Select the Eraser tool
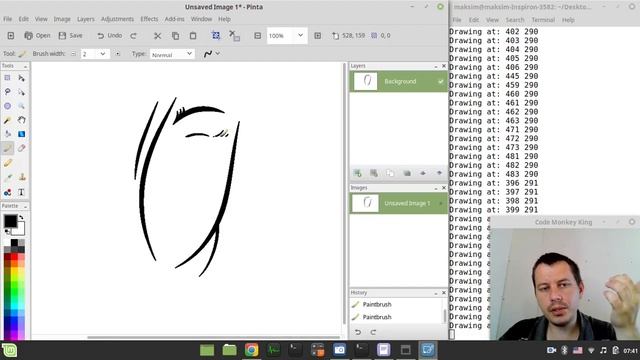 [21, 148]
